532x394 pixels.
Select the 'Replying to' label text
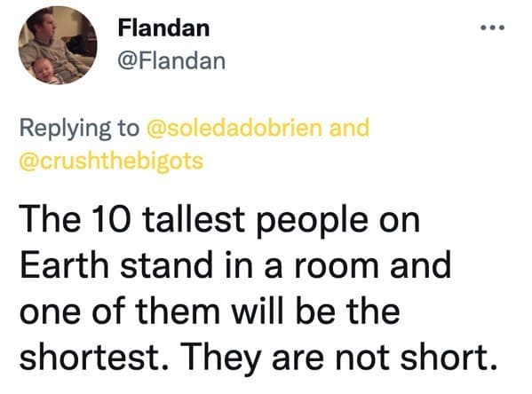pyautogui.click(x=79, y=129)
